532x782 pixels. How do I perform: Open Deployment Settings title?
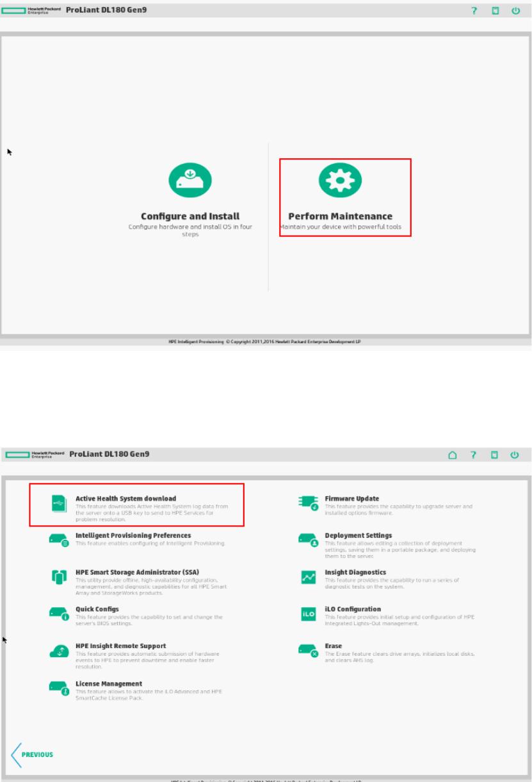pyautogui.click(x=359, y=535)
